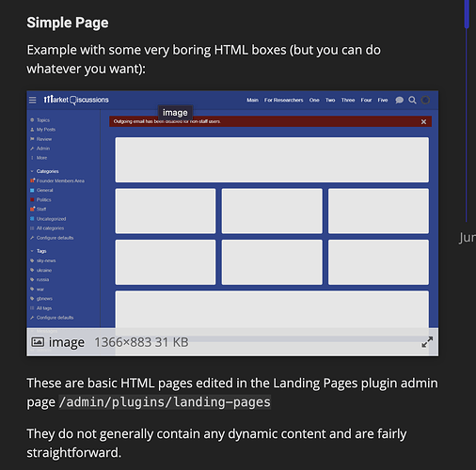Image resolution: width=476 pixels, height=470 pixels.
Task: Select the Three nav item
Action: tap(348, 100)
